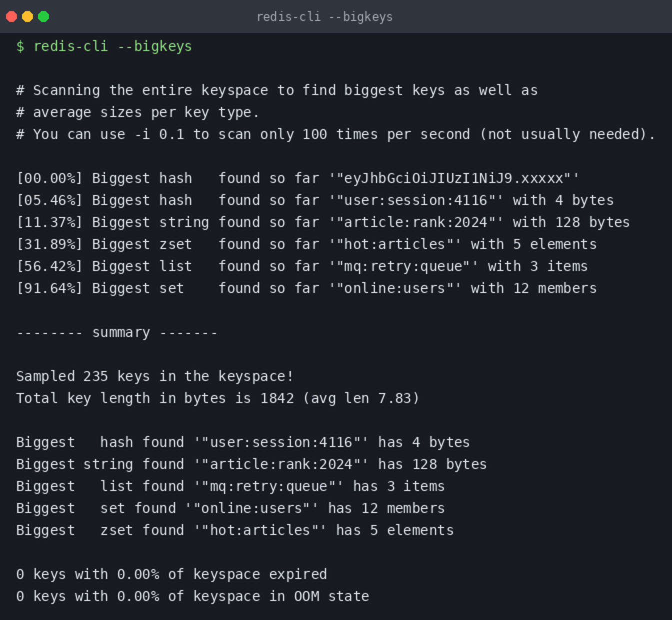Viewport: 672px width, 620px height.
Task: Click the 'eyJhbGciOiJIUzI1NiJ9.xxxxx' key text
Action: [454, 178]
